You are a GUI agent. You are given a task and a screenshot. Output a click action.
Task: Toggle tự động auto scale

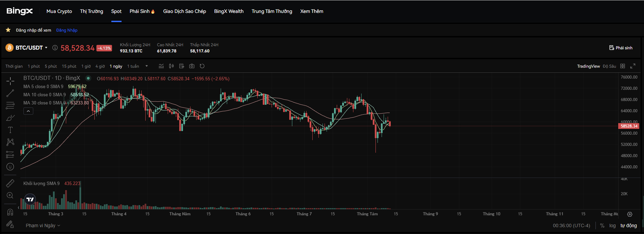pyautogui.click(x=629, y=225)
